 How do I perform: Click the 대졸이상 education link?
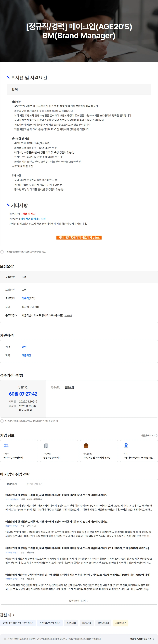(26, 355)
